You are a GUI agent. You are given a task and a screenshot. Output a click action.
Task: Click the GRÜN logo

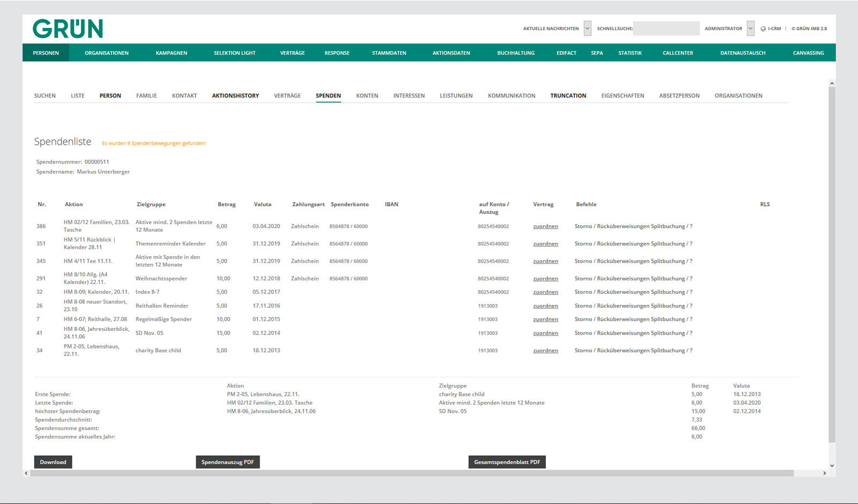coord(68,29)
